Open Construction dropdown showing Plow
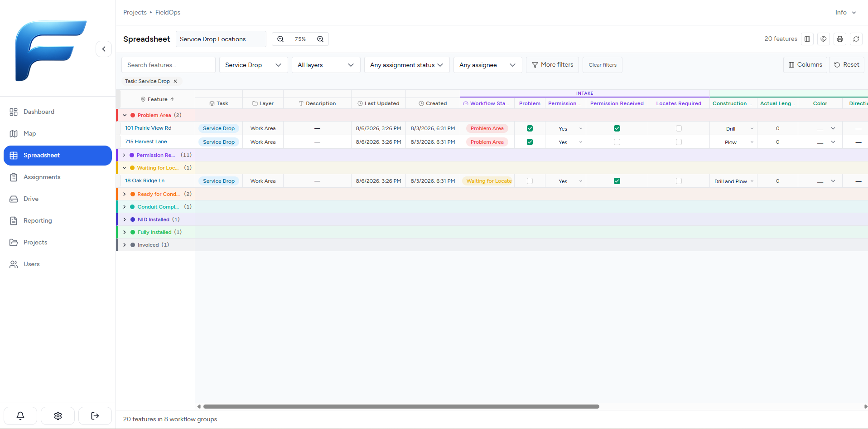 click(x=733, y=142)
